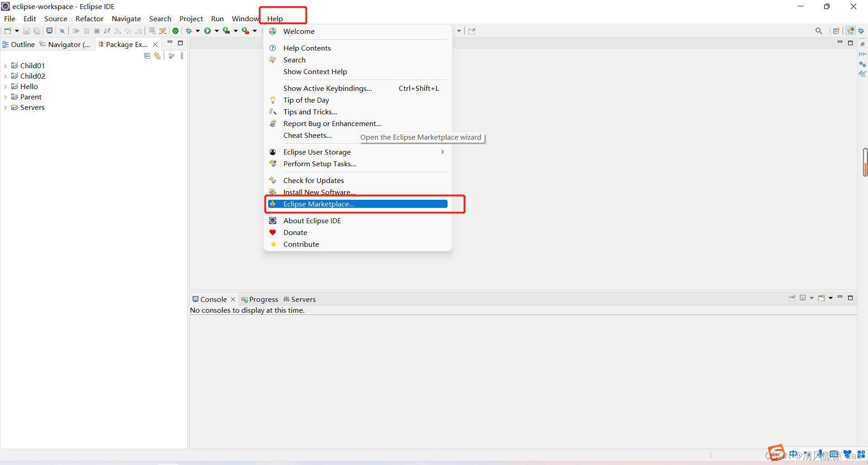Choose Install New Software...
This screenshot has width=868, height=465.
358,193
